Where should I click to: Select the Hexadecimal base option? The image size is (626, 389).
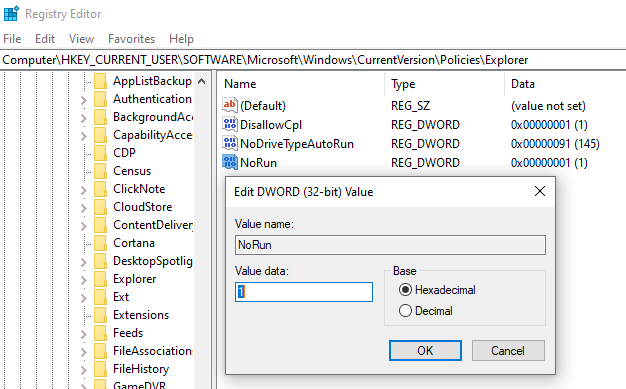[405, 290]
